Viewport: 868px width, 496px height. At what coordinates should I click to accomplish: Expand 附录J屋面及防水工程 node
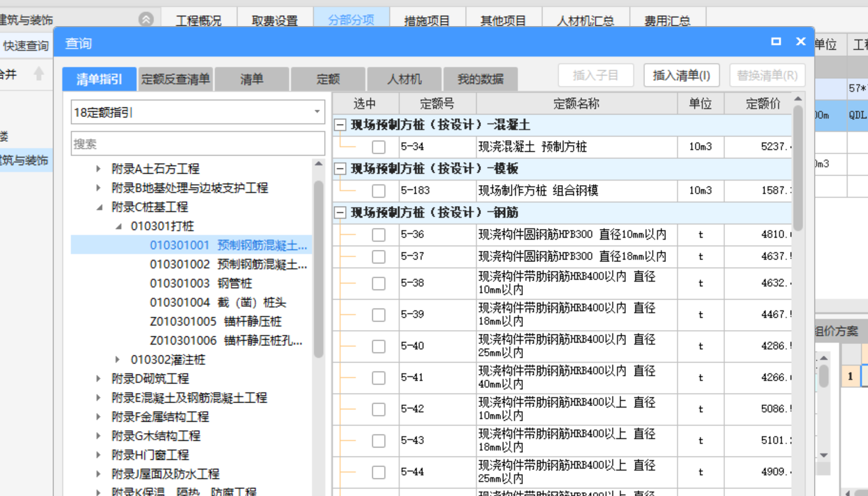pyautogui.click(x=98, y=474)
